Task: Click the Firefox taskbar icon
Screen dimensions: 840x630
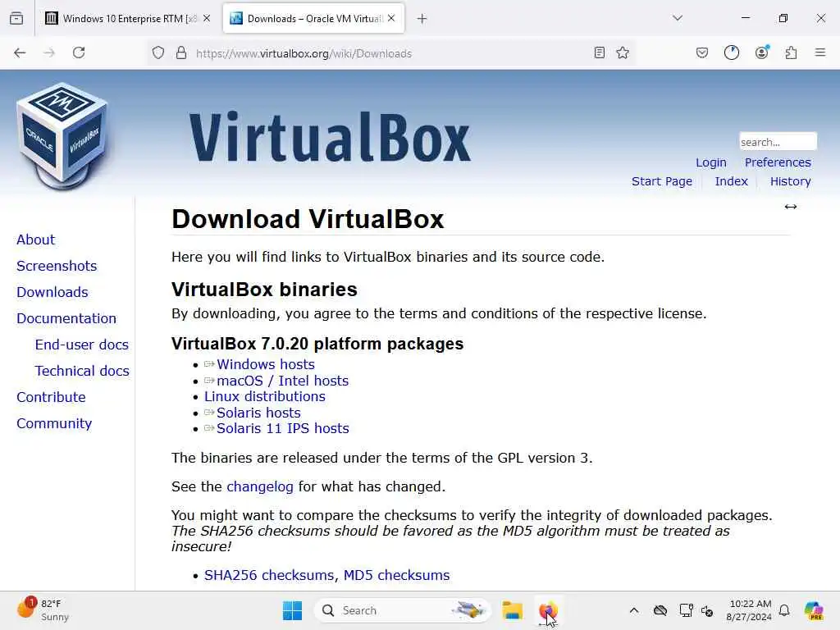Action: 547,610
